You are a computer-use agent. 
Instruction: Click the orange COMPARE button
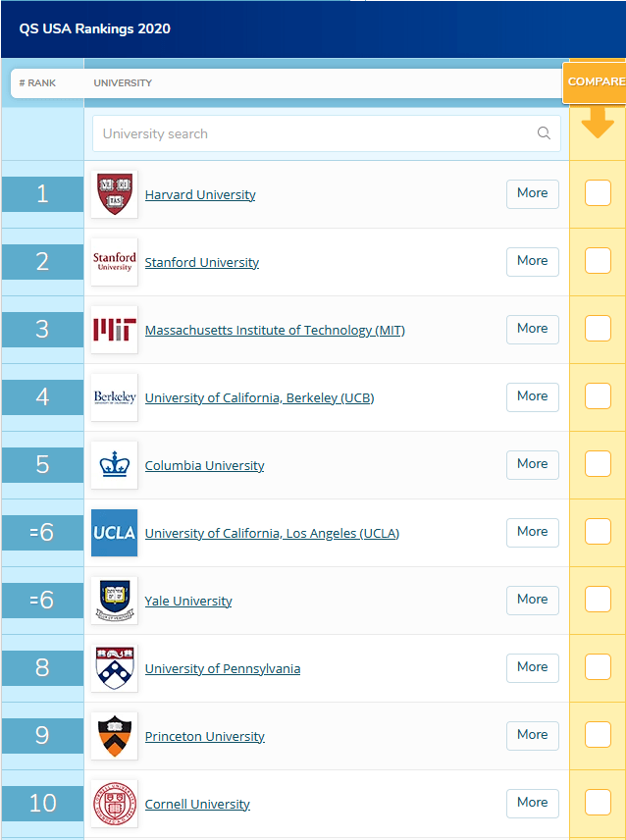click(595, 82)
